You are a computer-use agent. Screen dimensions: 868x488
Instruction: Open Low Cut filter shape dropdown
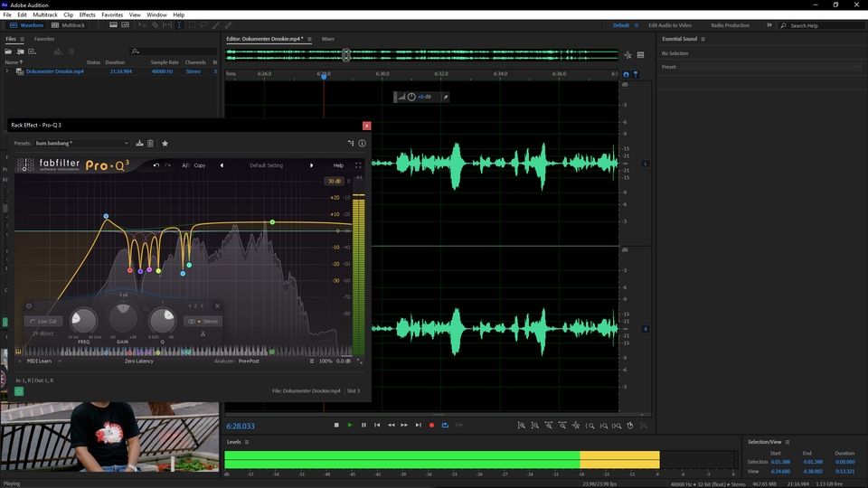click(43, 321)
